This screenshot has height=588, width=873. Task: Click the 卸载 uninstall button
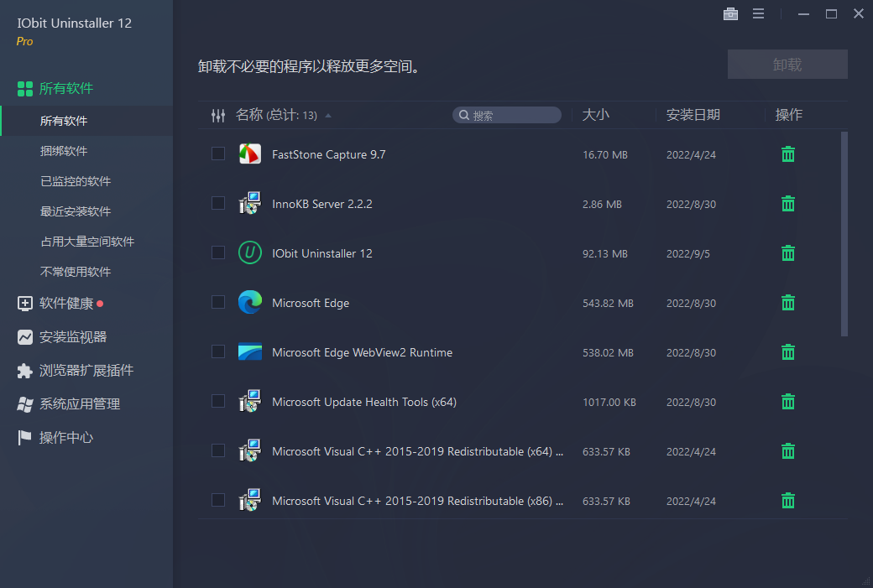coord(787,65)
